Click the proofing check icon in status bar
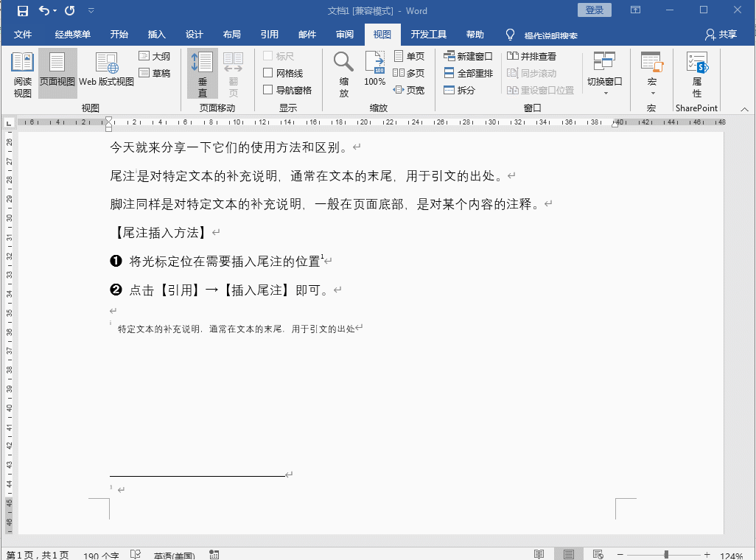The height and width of the screenshot is (560, 756). click(136, 555)
